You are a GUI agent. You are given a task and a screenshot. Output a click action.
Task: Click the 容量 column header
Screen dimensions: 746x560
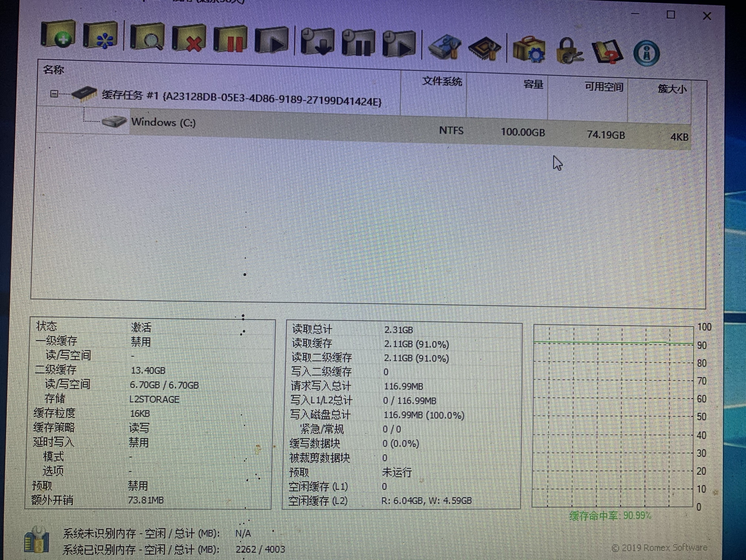[533, 84]
